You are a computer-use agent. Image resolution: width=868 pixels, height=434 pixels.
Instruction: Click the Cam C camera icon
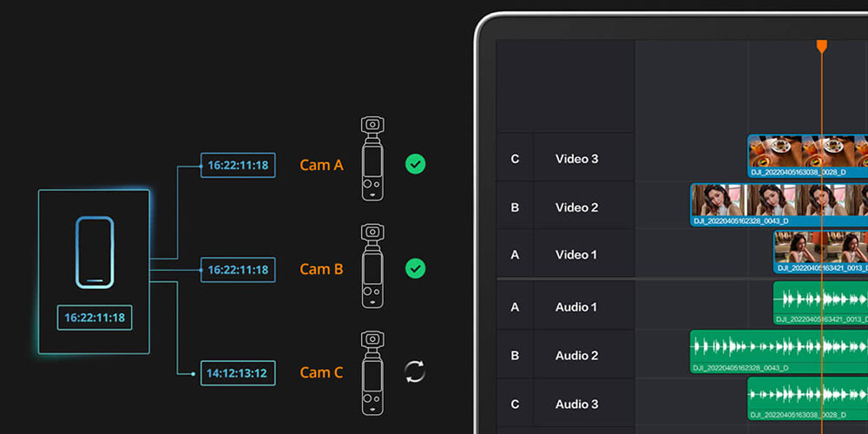372,372
